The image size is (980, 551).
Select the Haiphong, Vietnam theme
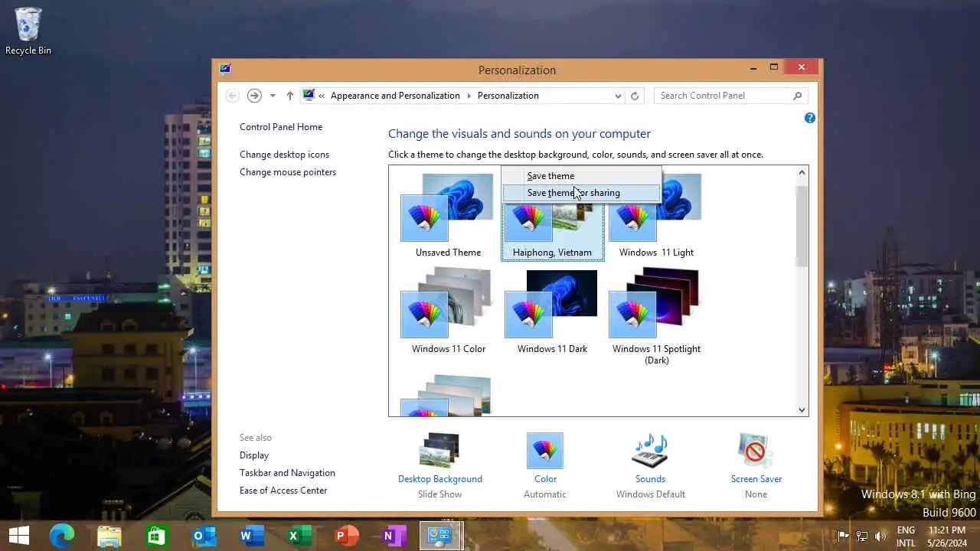click(552, 228)
